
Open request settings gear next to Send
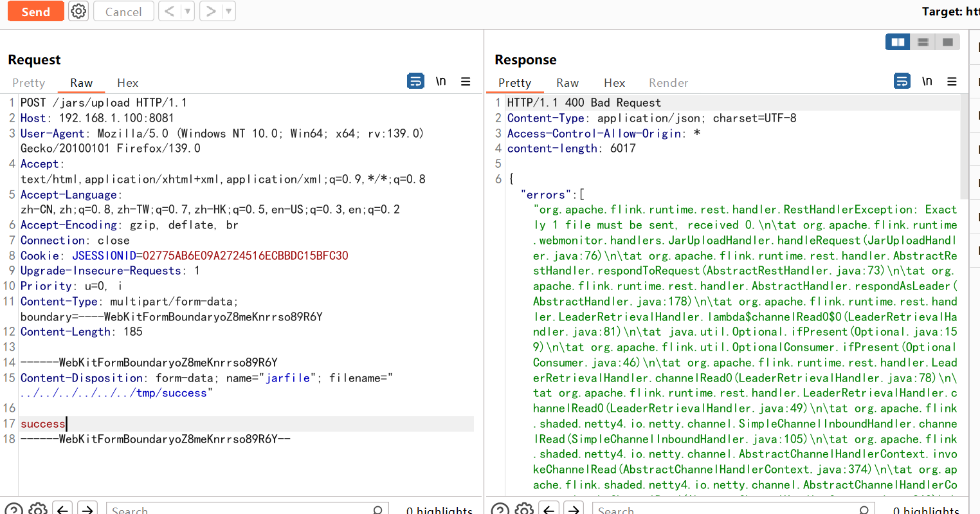coord(78,12)
